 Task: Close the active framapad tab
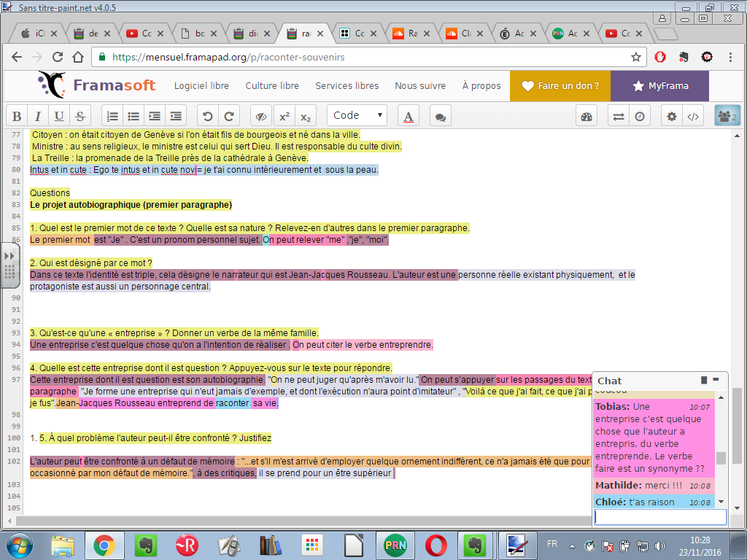320,34
